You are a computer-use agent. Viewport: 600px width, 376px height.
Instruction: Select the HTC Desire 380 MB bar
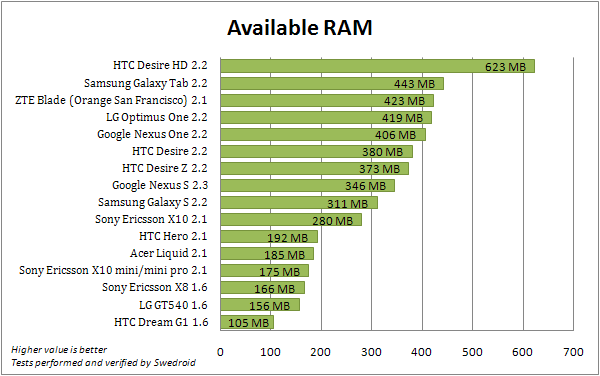pyautogui.click(x=316, y=151)
